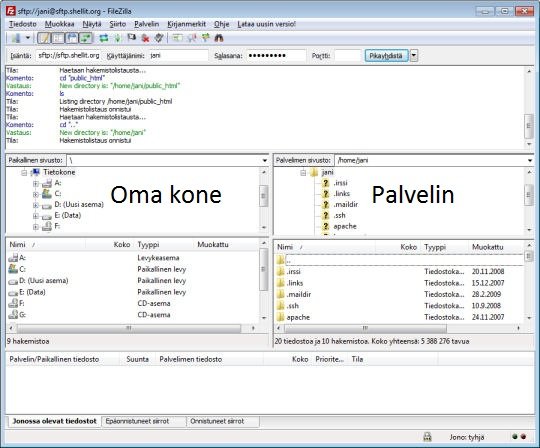The height and width of the screenshot is (448, 540).
Task: Open Paikallinen sivusto path dropdown
Action: [x=264, y=160]
